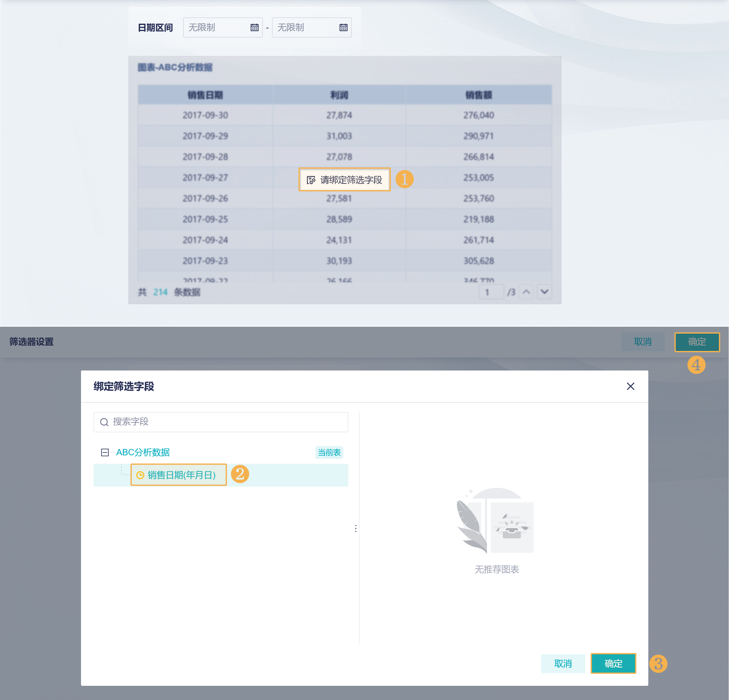This screenshot has height=700, width=729.
Task: Collapse the ABC分析数据 tree node
Action: coord(105,452)
